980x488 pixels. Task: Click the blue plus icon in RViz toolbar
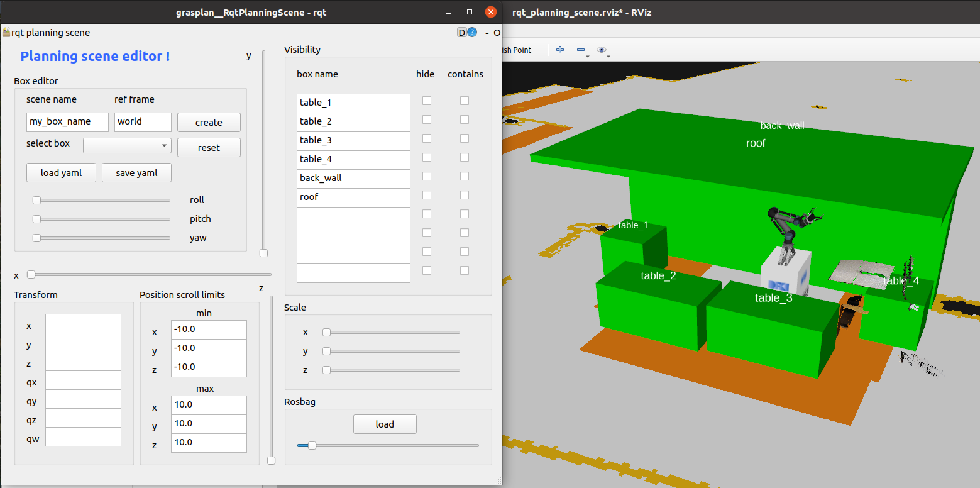click(560, 50)
